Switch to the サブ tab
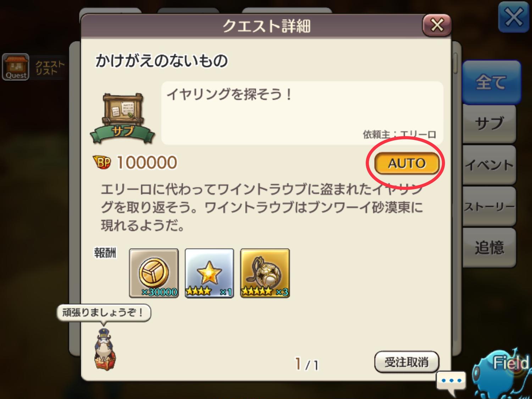Screen dimensions: 532x399 pos(489,123)
